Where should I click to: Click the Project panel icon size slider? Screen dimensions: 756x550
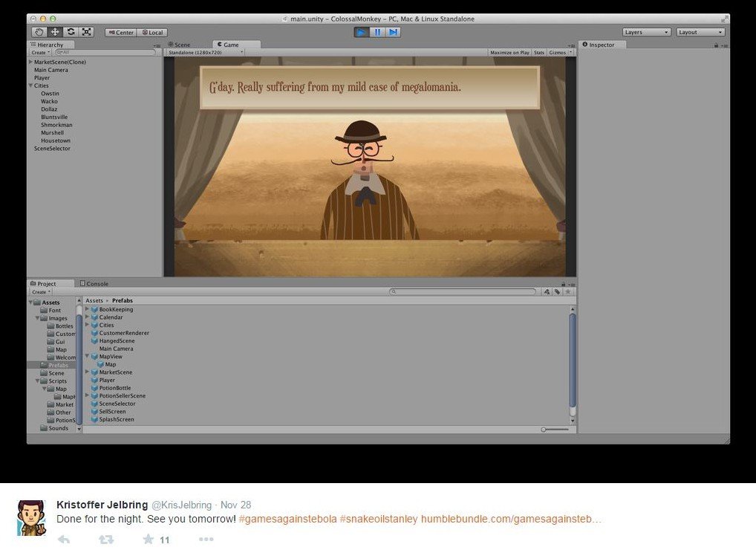(x=554, y=430)
